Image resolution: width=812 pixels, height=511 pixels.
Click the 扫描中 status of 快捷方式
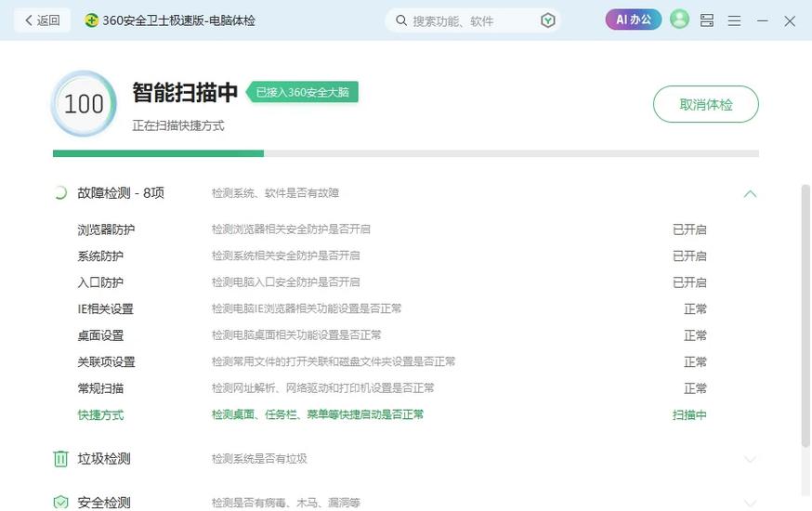(689, 414)
